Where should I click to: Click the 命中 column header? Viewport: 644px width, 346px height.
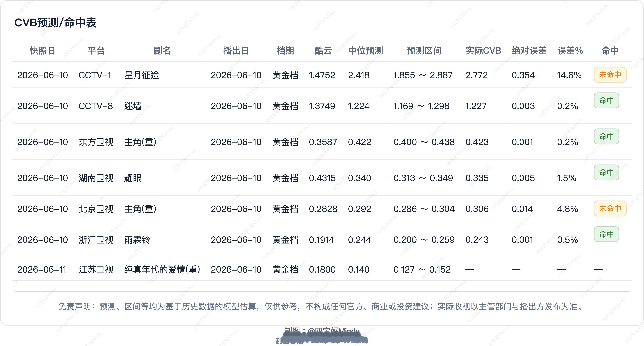pos(610,51)
